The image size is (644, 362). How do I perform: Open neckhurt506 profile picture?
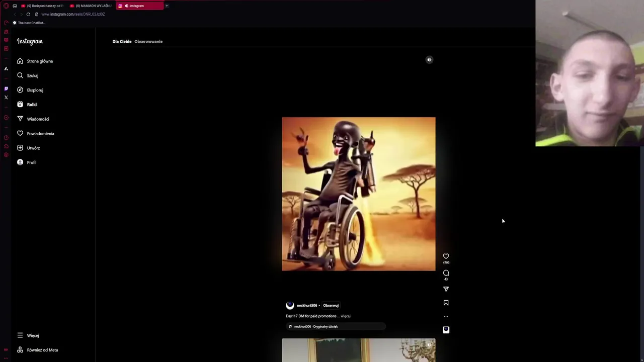290,305
